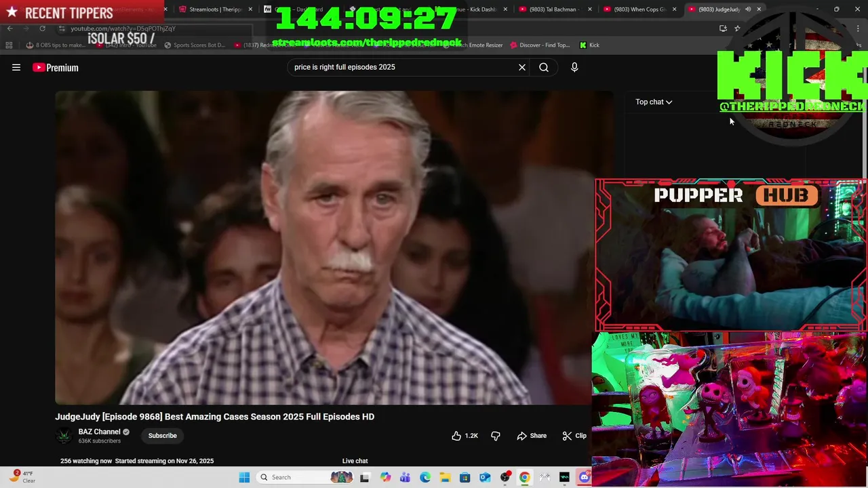Create a Clip from the stream
Screen dimensions: 868x488
574,436
